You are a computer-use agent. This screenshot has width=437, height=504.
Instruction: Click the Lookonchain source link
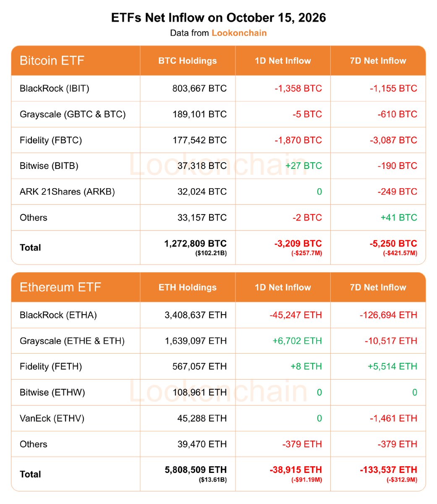coord(239,33)
